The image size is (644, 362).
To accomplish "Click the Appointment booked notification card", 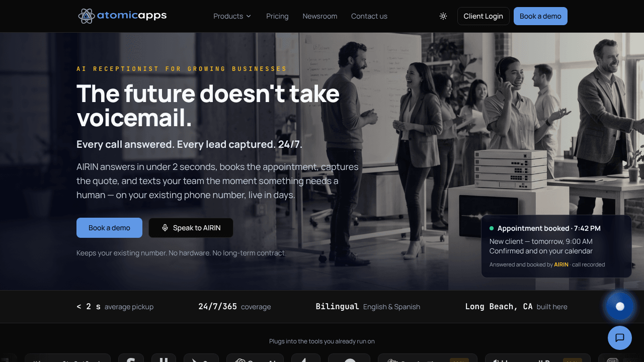I will 556,246.
